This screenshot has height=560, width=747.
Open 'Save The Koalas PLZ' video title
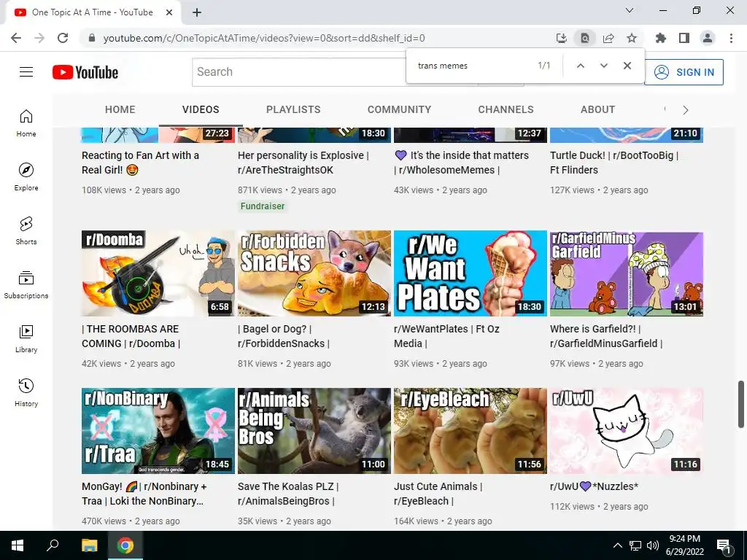tap(288, 494)
